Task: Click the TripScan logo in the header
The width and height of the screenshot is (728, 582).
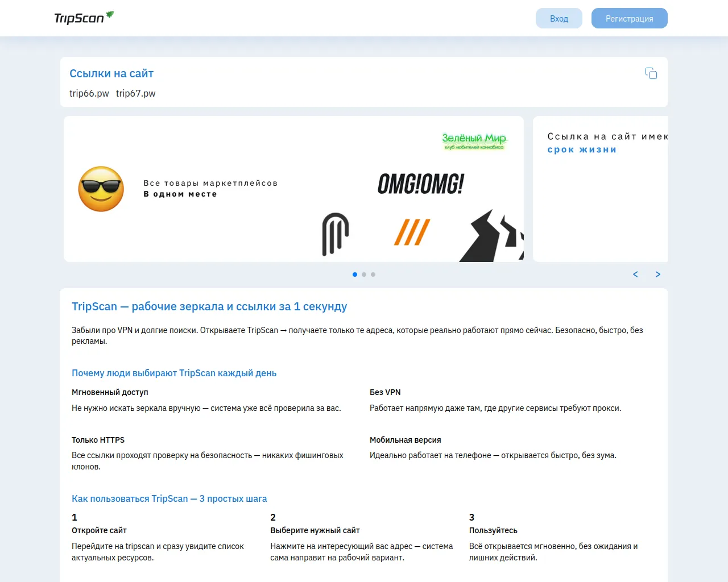Action: coord(84,18)
